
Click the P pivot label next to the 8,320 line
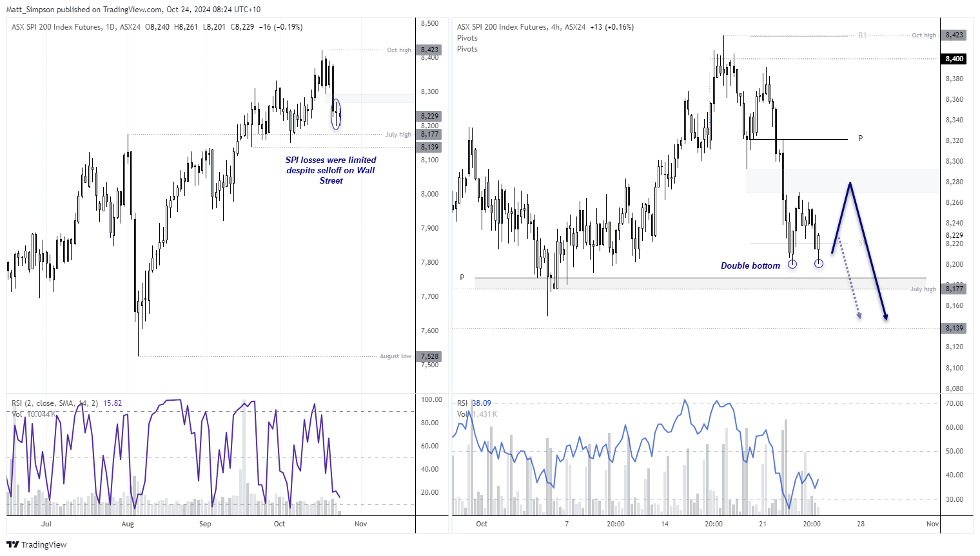(x=860, y=139)
